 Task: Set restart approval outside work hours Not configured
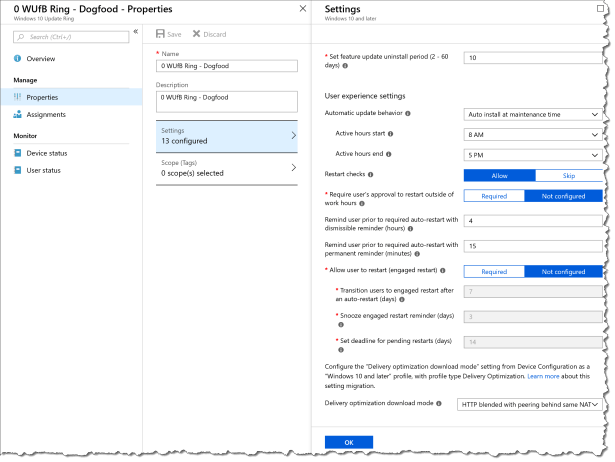pyautogui.click(x=563, y=196)
